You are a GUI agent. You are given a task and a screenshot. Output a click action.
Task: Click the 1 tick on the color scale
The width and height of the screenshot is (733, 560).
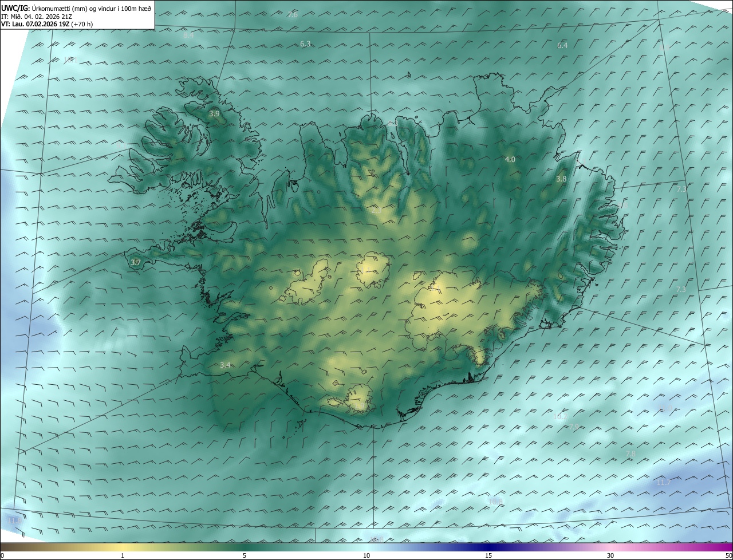[x=123, y=555]
